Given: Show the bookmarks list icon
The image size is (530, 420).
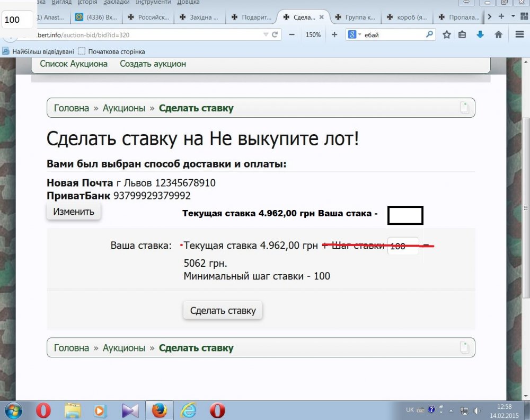Looking at the screenshot, I should coord(462,34).
